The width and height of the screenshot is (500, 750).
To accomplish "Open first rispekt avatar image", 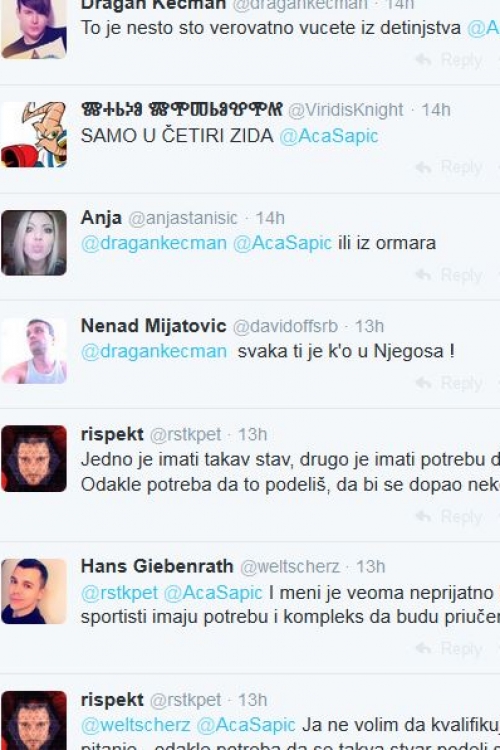I will point(34,459).
